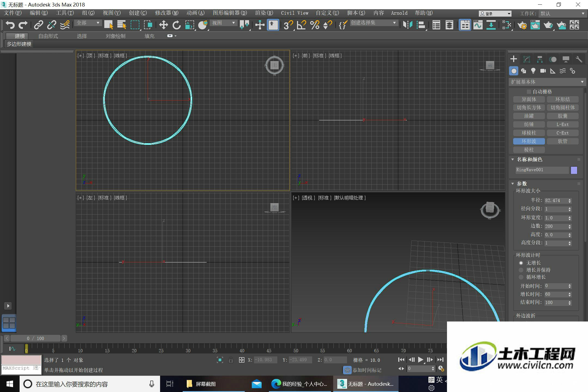Toggle the 3D Snaps icon
The width and height of the screenshot is (588, 392).
tap(288, 25)
